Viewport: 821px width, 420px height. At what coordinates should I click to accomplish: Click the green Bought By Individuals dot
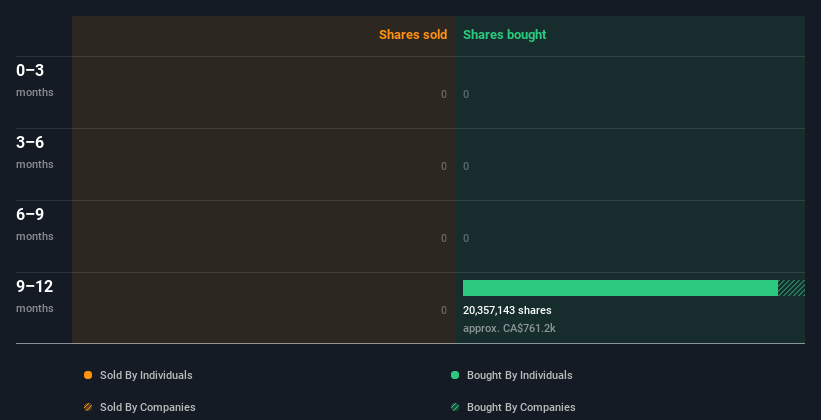coord(455,375)
